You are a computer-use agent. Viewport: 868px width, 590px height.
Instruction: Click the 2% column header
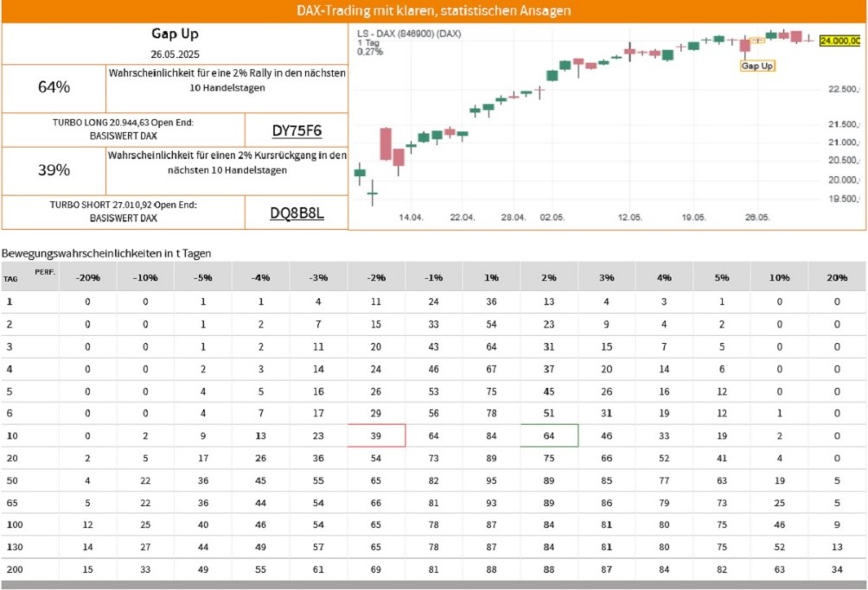pos(549,277)
